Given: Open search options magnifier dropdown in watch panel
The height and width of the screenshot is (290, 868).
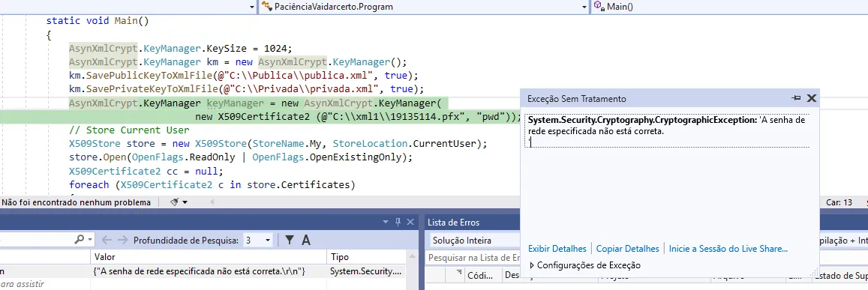Looking at the screenshot, I should [x=83, y=240].
